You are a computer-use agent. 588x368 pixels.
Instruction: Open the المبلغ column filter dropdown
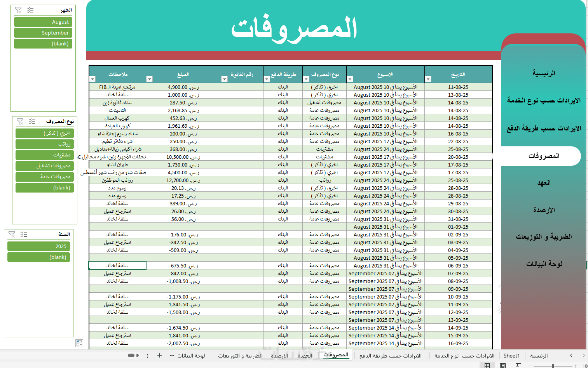pyautogui.click(x=149, y=79)
